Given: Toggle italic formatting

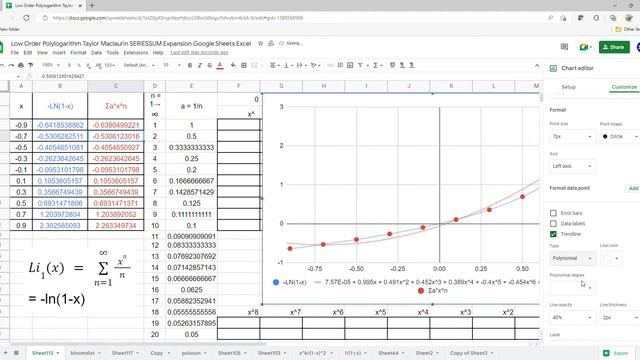Looking at the screenshot, I should click(200, 65).
